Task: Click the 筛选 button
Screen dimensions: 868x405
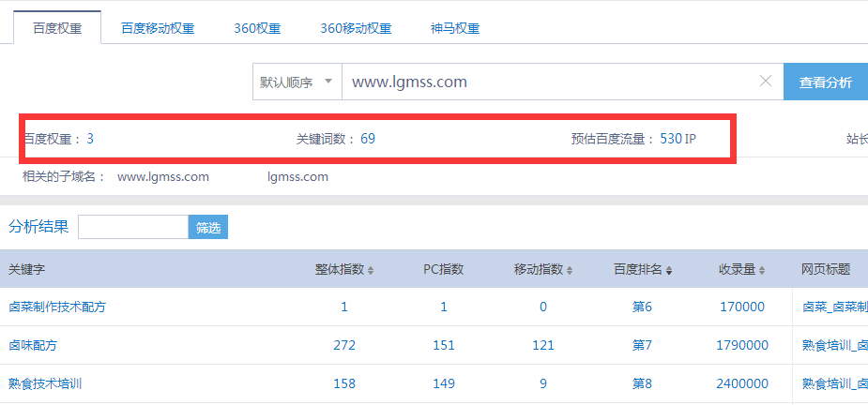Action: point(208,227)
